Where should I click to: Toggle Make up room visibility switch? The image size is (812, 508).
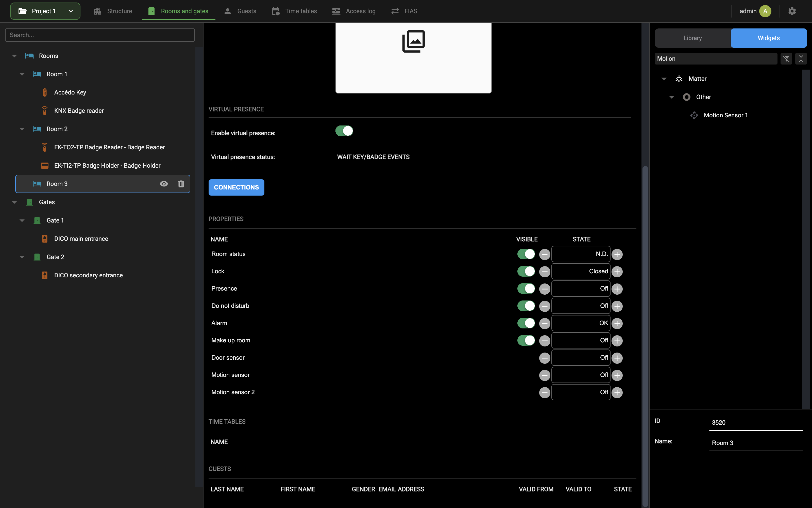tap(526, 340)
